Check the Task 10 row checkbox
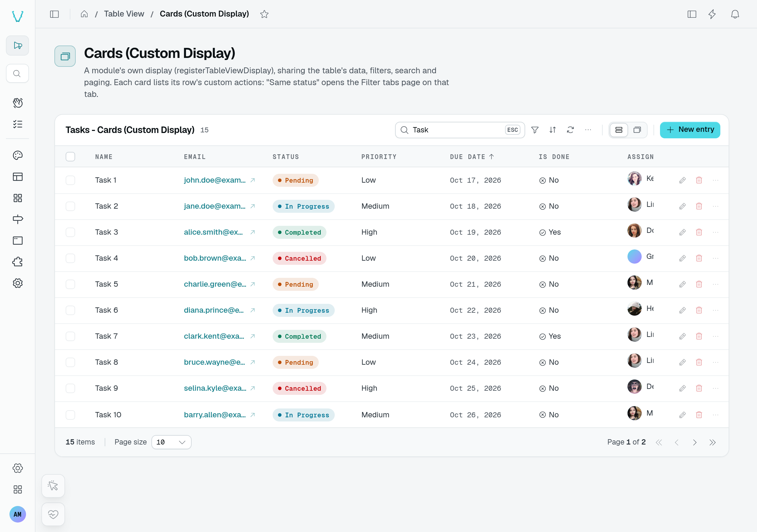 (x=70, y=415)
